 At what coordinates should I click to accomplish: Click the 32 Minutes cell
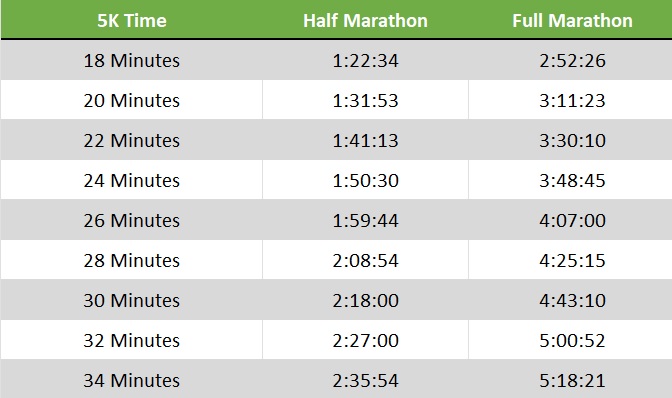pyautogui.click(x=132, y=340)
